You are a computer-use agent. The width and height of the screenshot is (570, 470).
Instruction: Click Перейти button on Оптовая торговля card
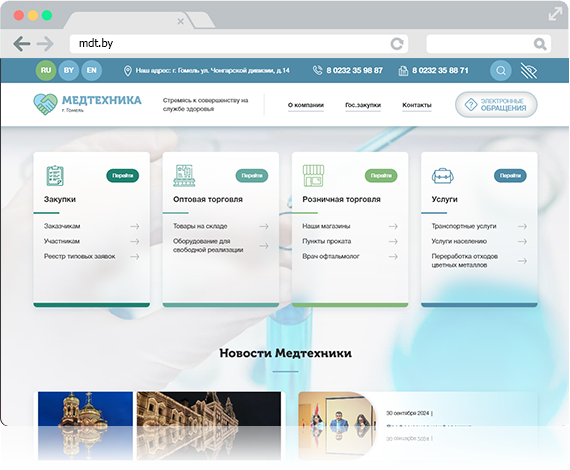click(252, 176)
